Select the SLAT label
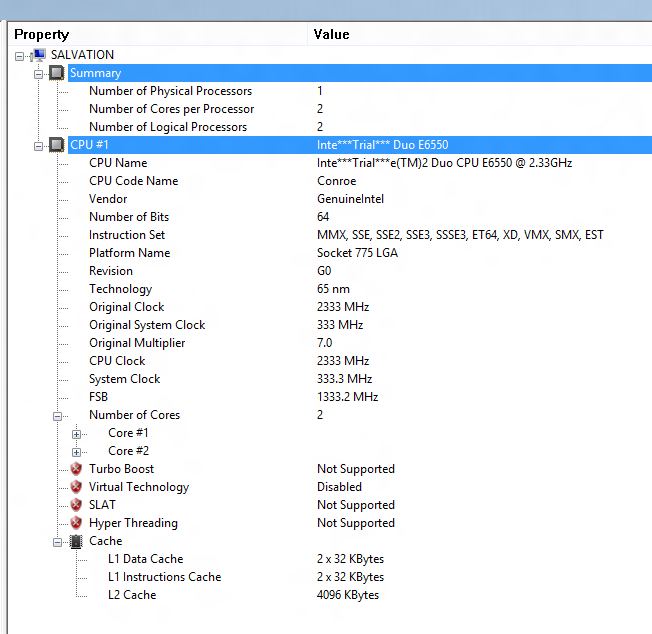This screenshot has height=634, width=652. 102,505
